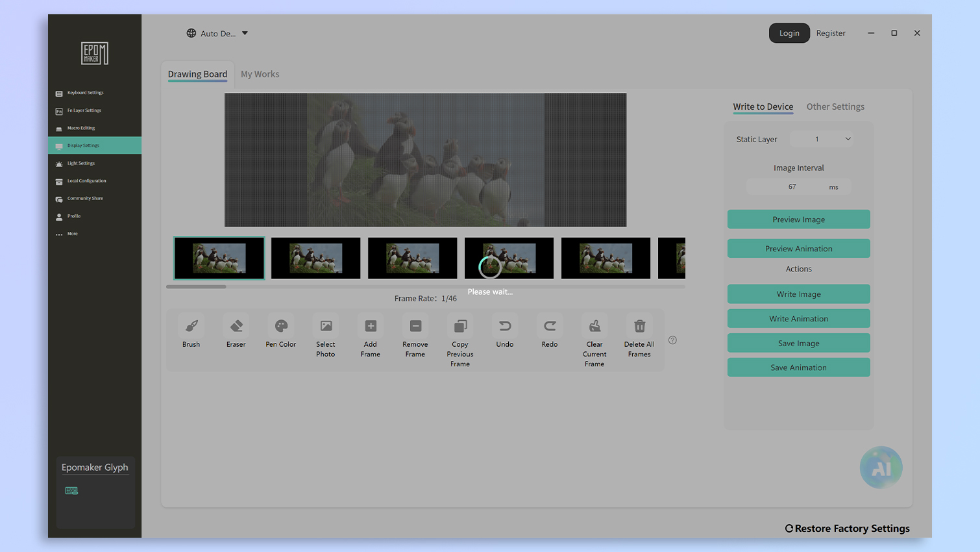Click the Select Photo icon
This screenshot has height=552, width=980.
[x=326, y=326]
